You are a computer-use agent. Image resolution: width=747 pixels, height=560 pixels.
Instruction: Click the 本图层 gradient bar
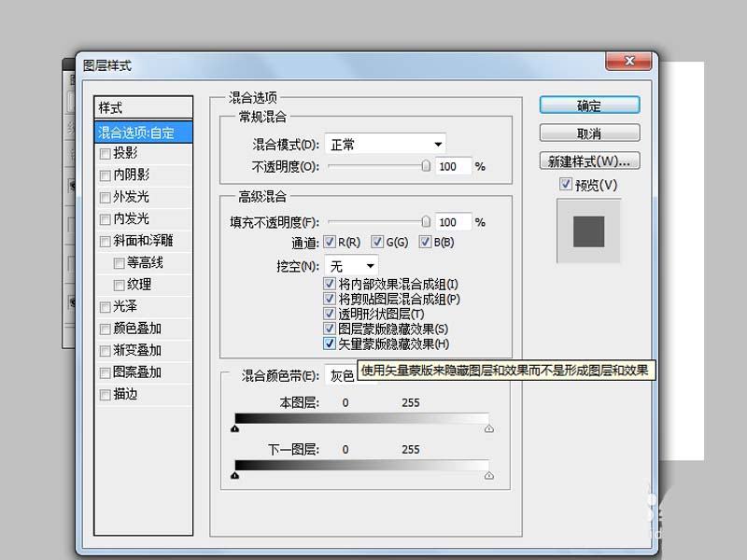[x=362, y=418]
